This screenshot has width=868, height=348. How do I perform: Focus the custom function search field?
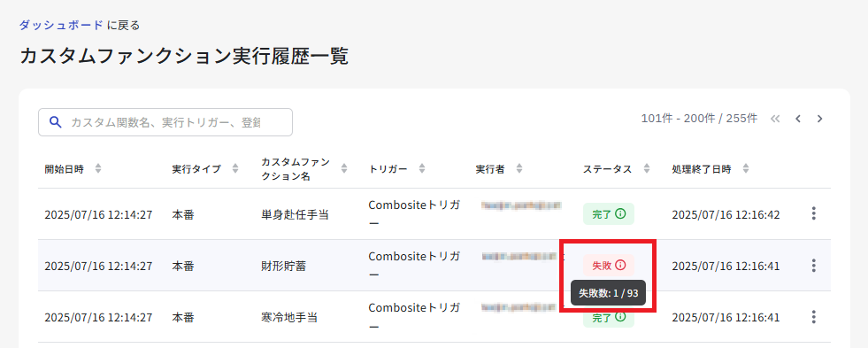click(165, 122)
